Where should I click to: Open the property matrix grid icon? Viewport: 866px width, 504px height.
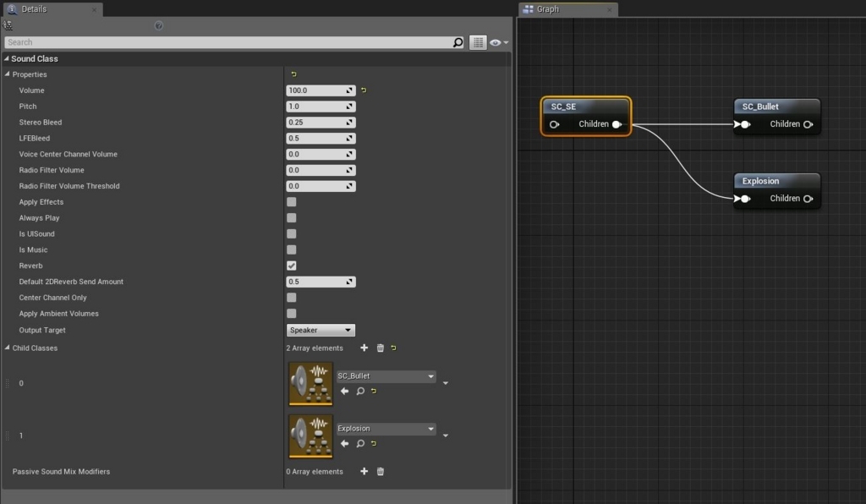478,41
